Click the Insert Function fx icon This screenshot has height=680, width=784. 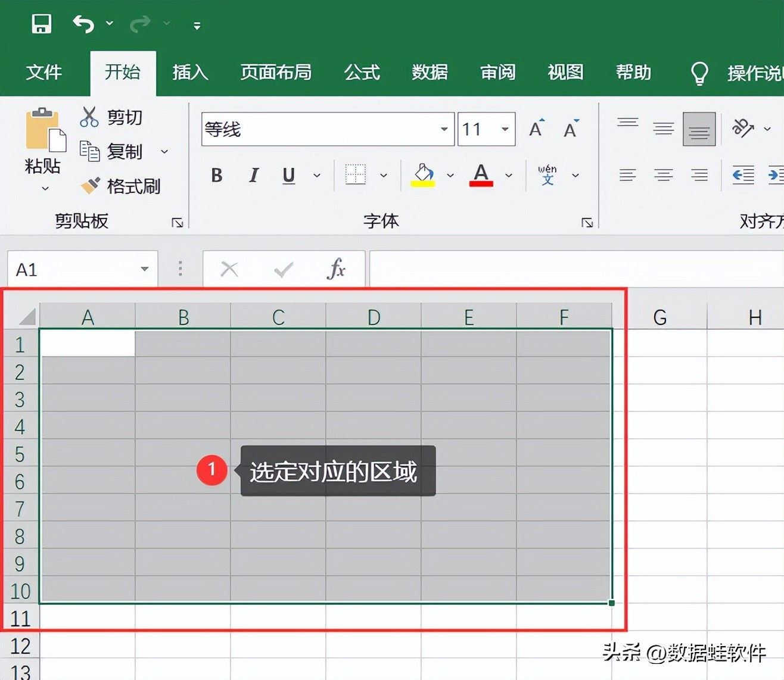click(x=336, y=269)
